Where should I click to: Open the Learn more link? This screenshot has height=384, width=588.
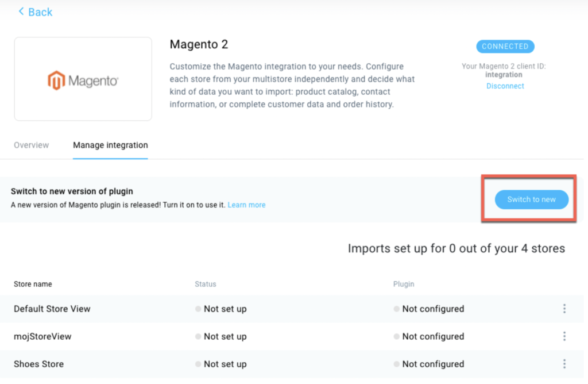tap(246, 205)
